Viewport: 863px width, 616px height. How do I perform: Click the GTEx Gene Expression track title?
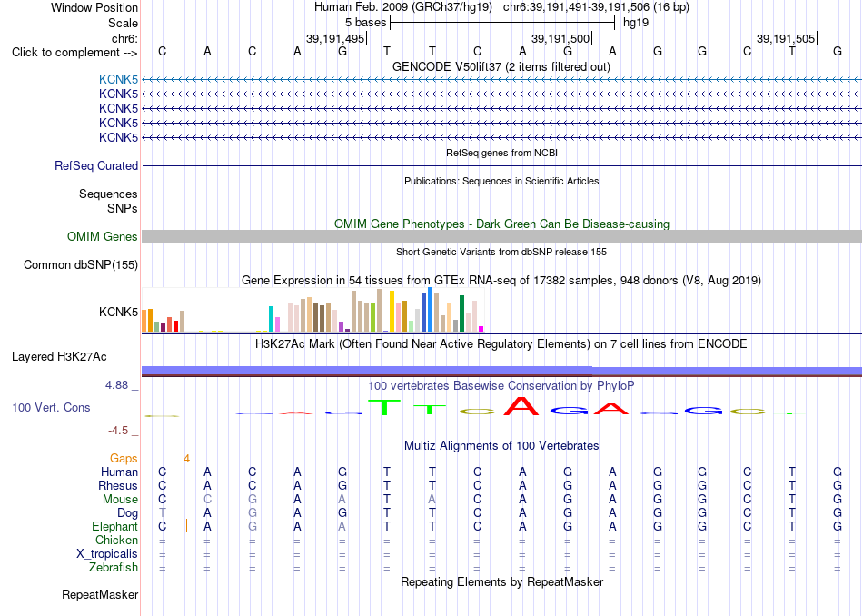click(x=501, y=280)
